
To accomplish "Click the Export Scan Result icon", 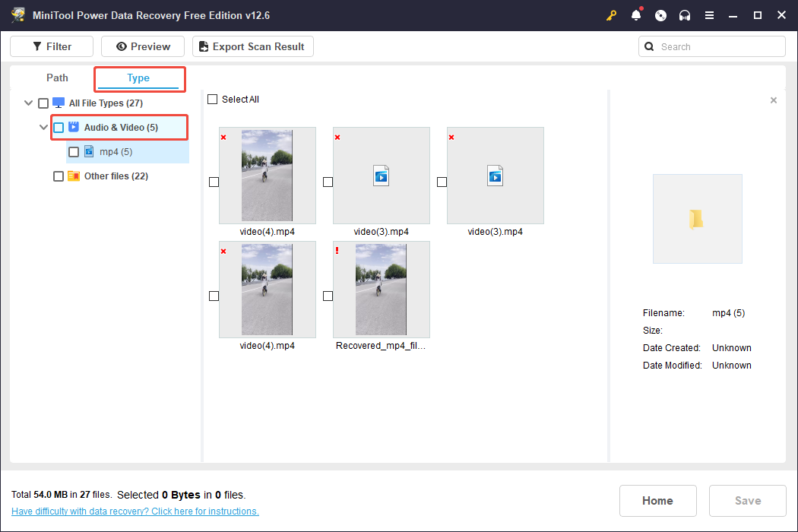I will click(203, 46).
